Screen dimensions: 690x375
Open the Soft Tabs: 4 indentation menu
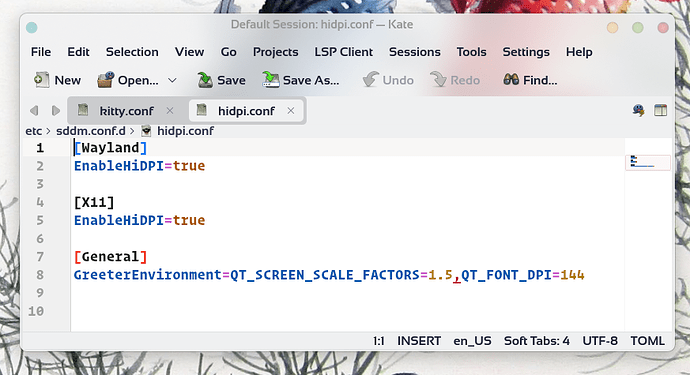[x=536, y=341]
